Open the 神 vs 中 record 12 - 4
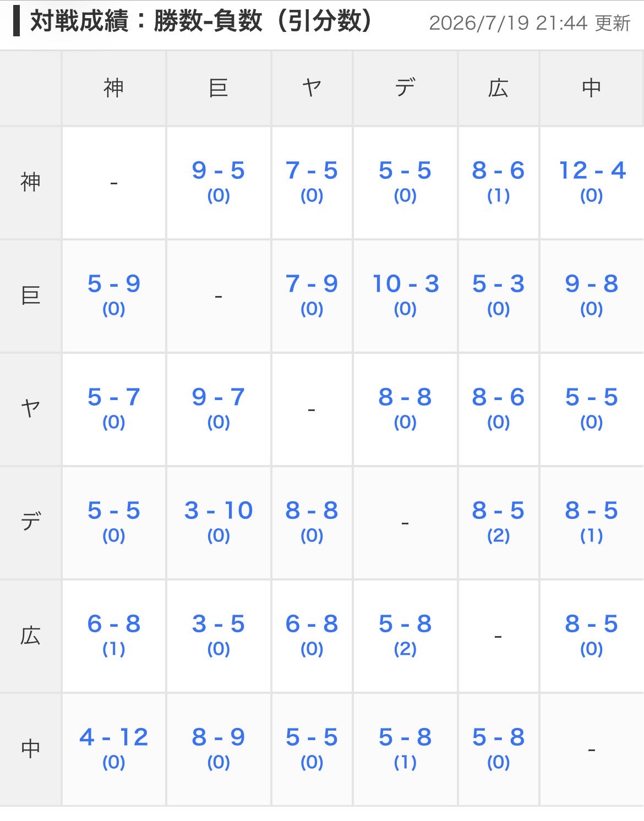 (592, 181)
